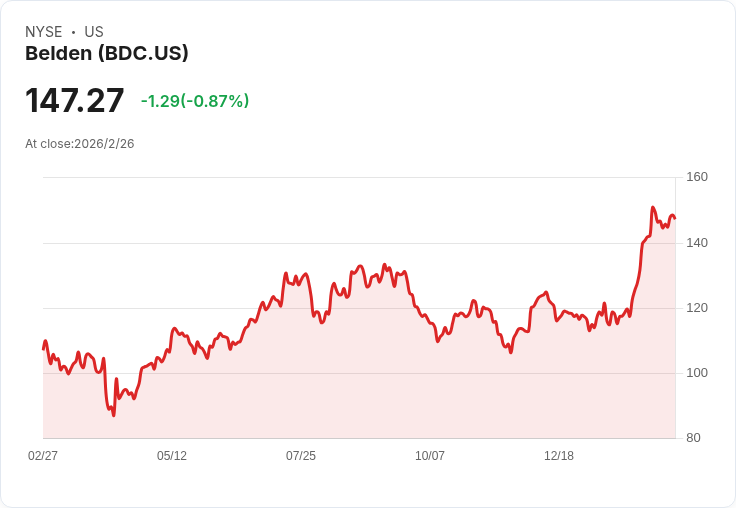Click the end point of the price line
The height and width of the screenshot is (508, 736).
click(675, 218)
